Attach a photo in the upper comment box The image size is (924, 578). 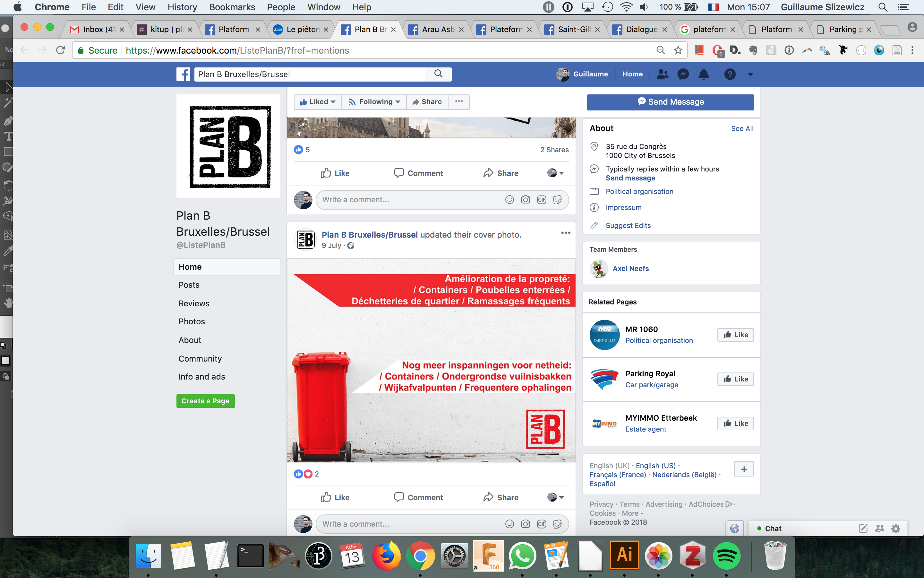point(526,199)
